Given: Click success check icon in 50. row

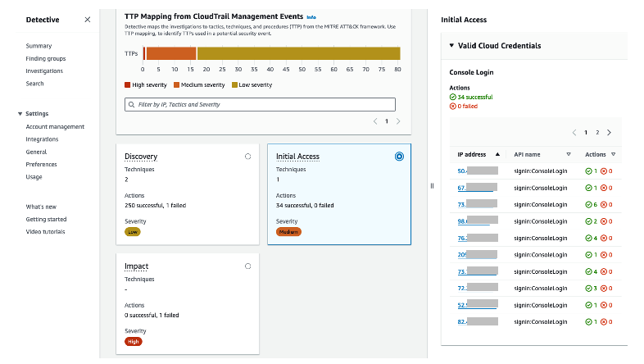Looking at the screenshot, I should point(588,171).
